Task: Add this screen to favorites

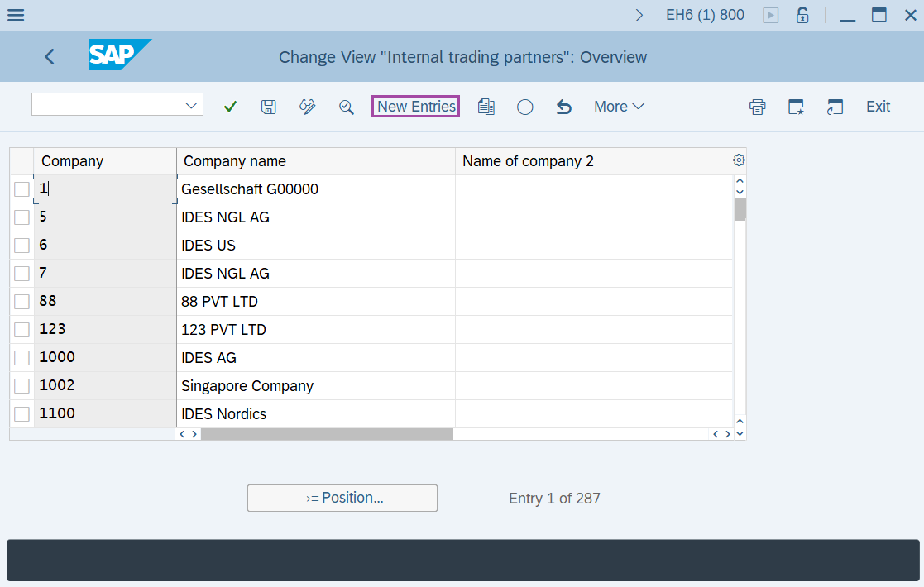Action: [795, 107]
